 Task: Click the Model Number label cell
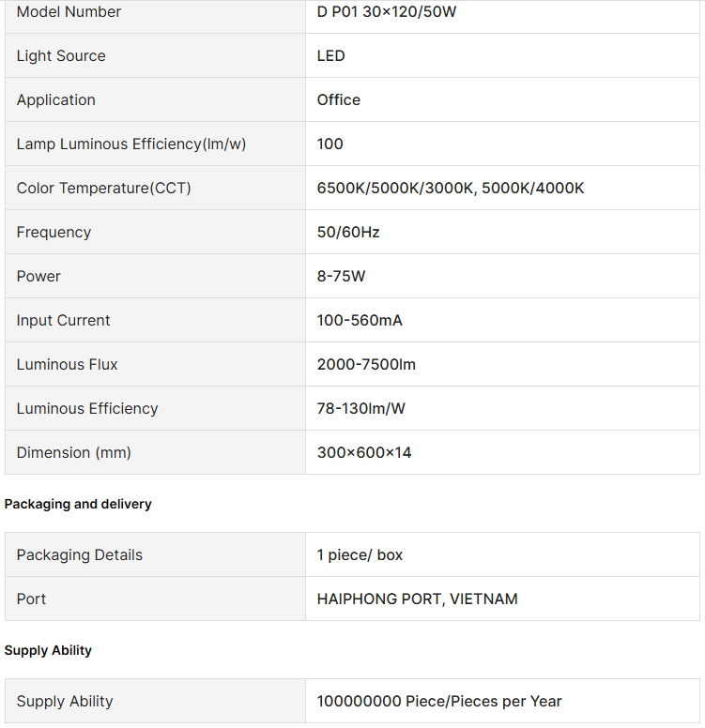pyautogui.click(x=69, y=12)
